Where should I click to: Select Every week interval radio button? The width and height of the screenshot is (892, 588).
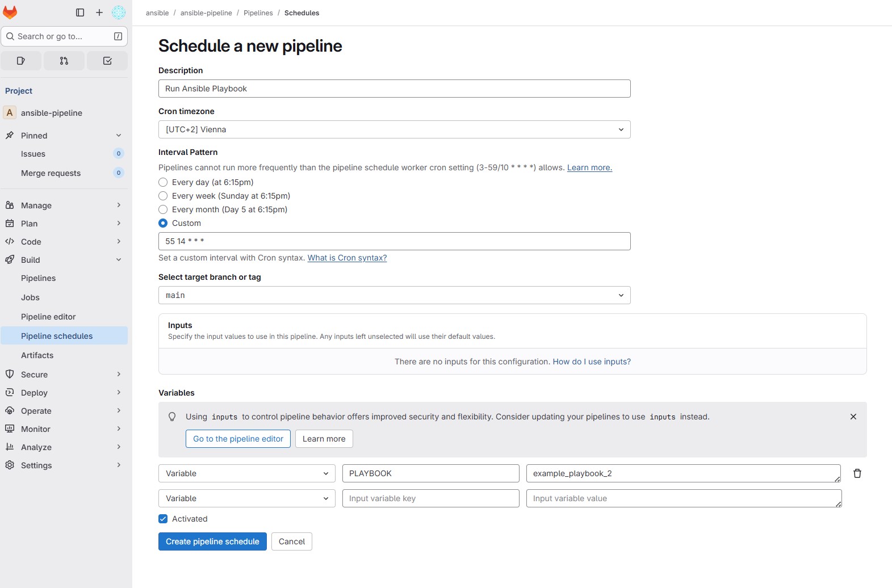click(163, 196)
